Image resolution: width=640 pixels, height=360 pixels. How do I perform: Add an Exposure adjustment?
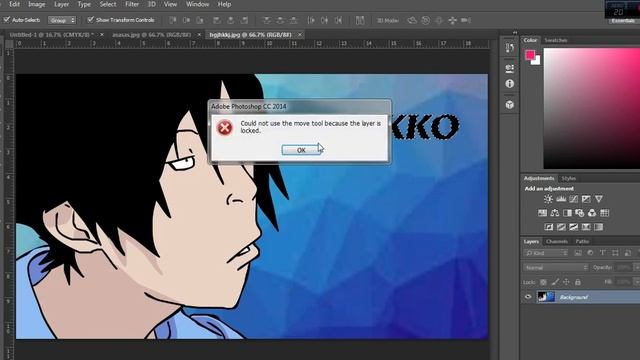[x=586, y=199]
